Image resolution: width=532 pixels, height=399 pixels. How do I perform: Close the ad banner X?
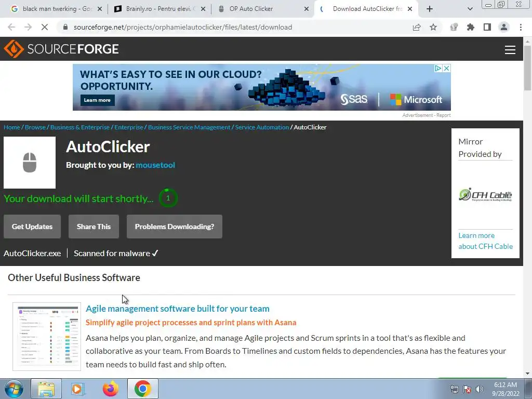tap(447, 68)
